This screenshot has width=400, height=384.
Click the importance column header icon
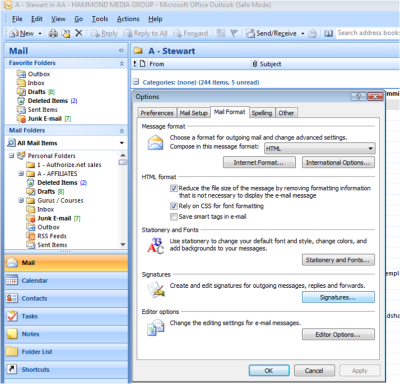coord(135,64)
